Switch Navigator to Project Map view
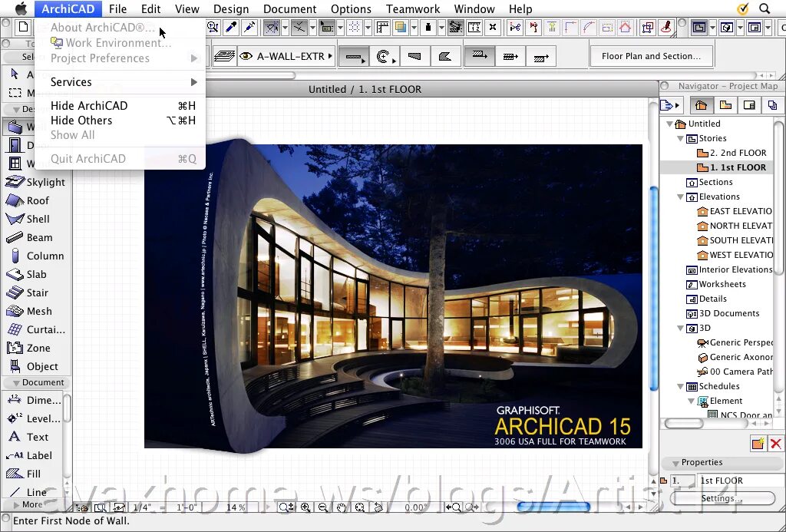 (x=702, y=105)
